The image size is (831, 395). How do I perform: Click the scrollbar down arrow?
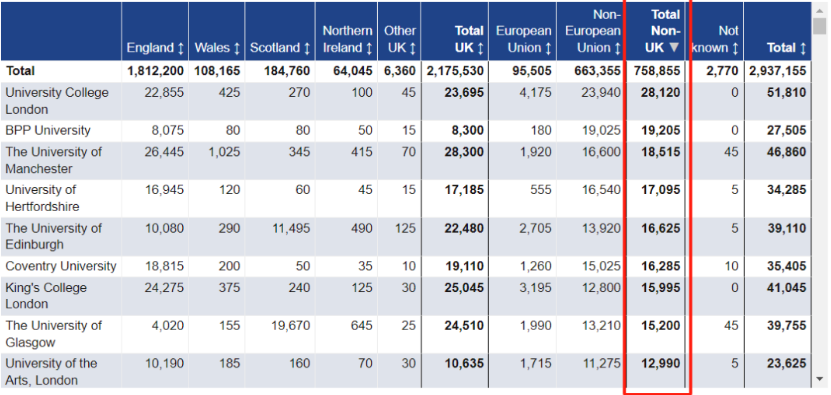pos(820,379)
